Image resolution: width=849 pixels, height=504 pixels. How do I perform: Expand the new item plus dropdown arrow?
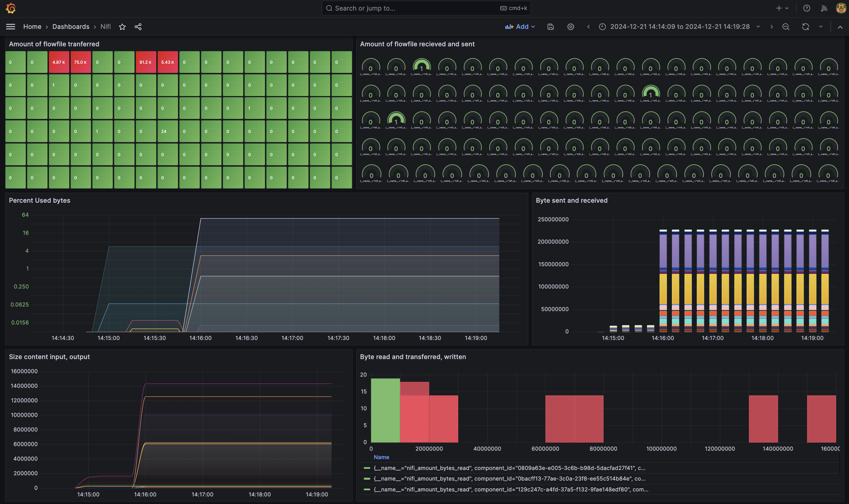click(x=787, y=8)
